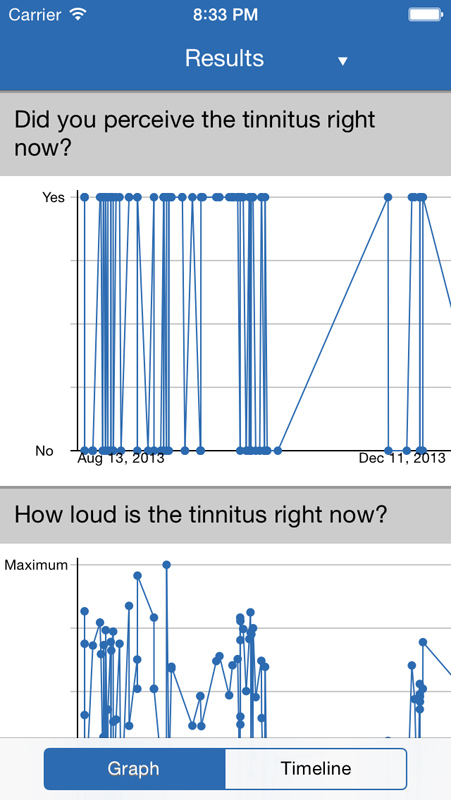Select 'How loud is the tinnitus' question header
The width and height of the screenshot is (451, 800).
coord(226,515)
